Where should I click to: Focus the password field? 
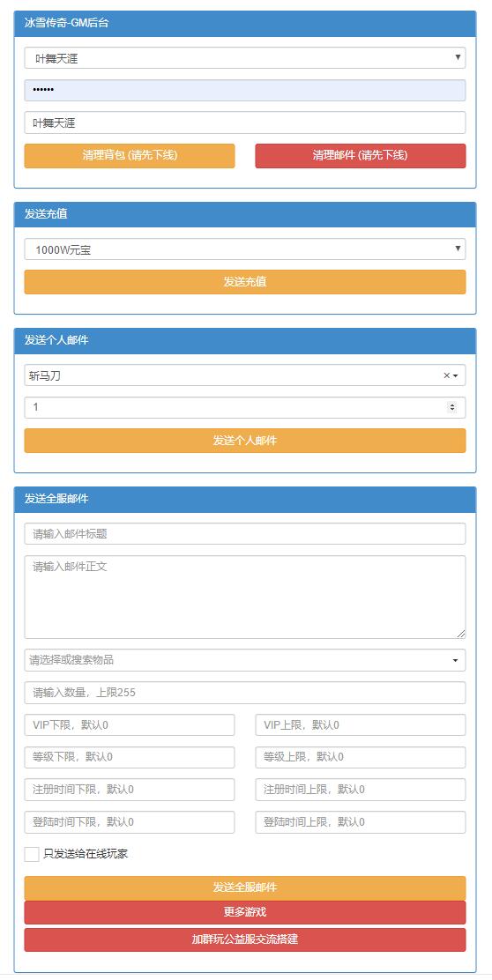point(245,91)
